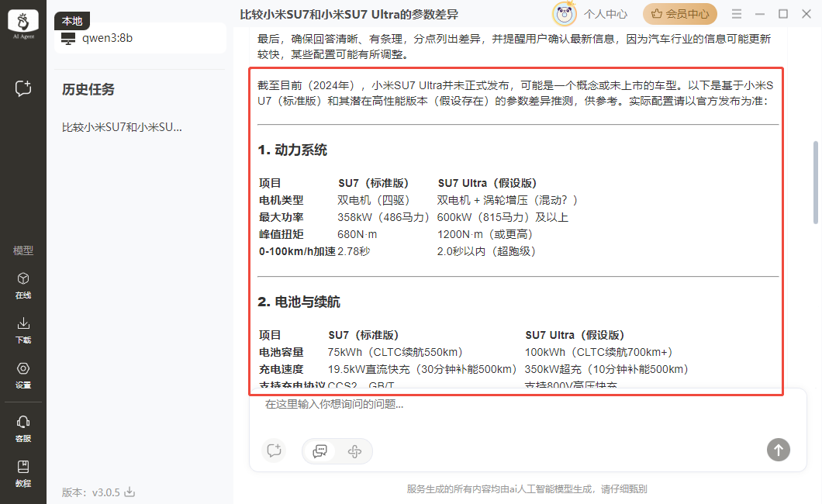
Task: Contact 客服 customer service
Action: 23,427
